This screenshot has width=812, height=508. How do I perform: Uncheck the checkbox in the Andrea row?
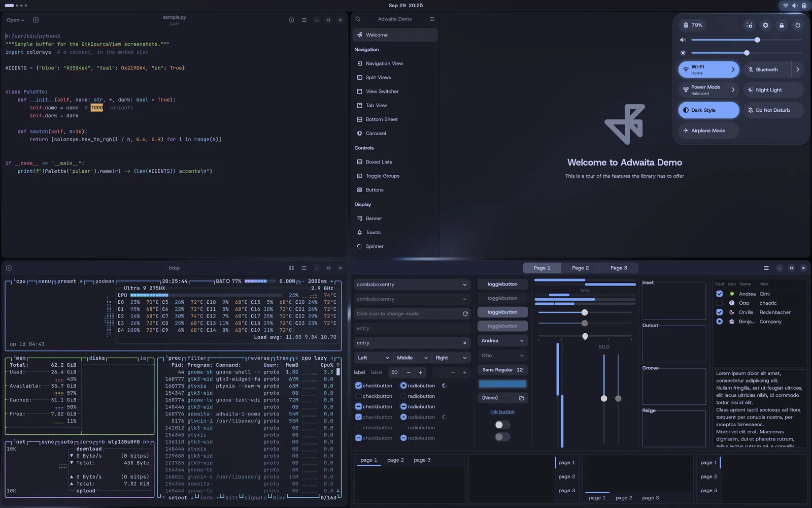click(719, 294)
